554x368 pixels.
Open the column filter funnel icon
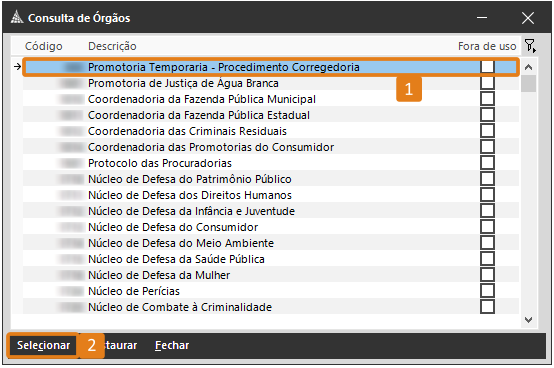530,46
